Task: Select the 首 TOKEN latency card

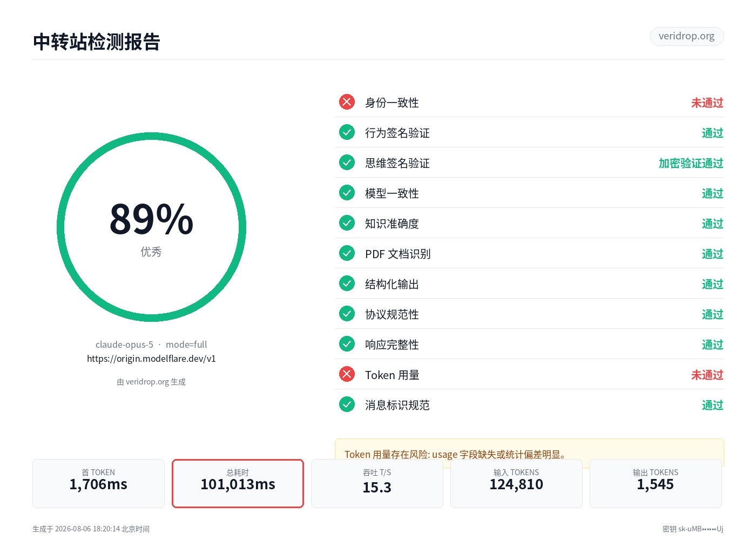Action: 98,483
